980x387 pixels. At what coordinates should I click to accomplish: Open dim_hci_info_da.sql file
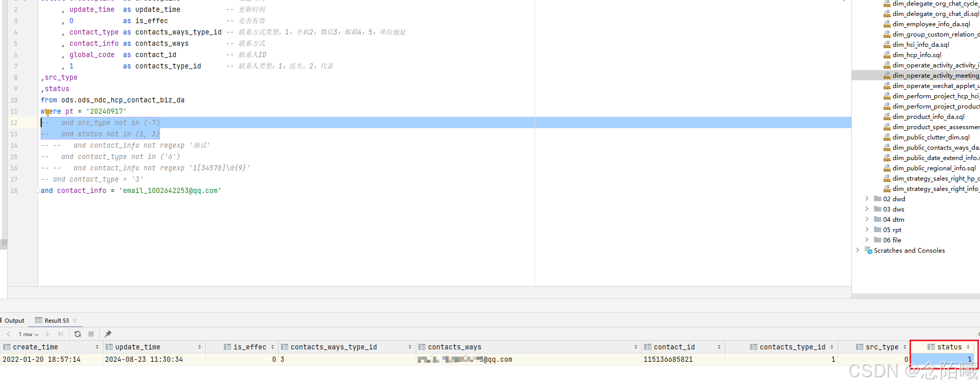[x=921, y=45]
